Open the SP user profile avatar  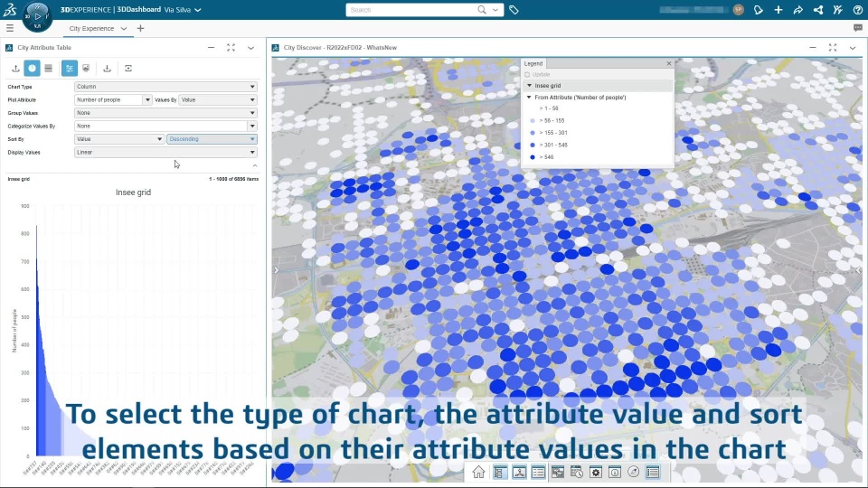click(x=738, y=10)
